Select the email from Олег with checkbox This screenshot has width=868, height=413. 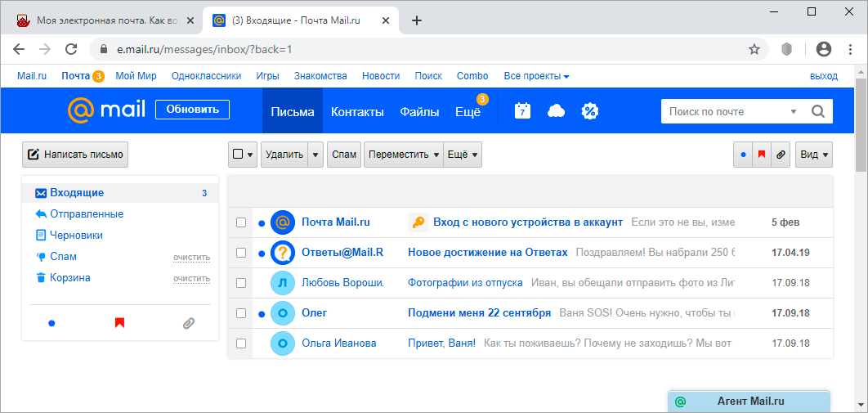[x=241, y=313]
